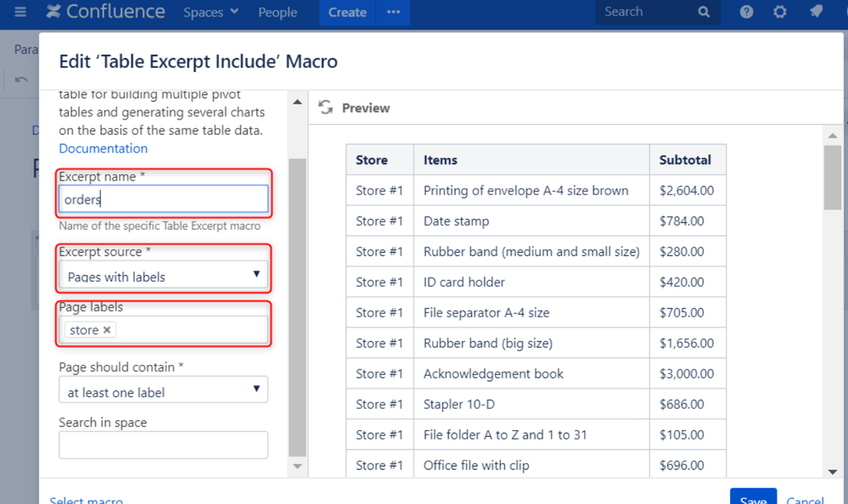Viewport: 848px width, 504px height.
Task: Click the Subtotal column header
Action: (688, 160)
